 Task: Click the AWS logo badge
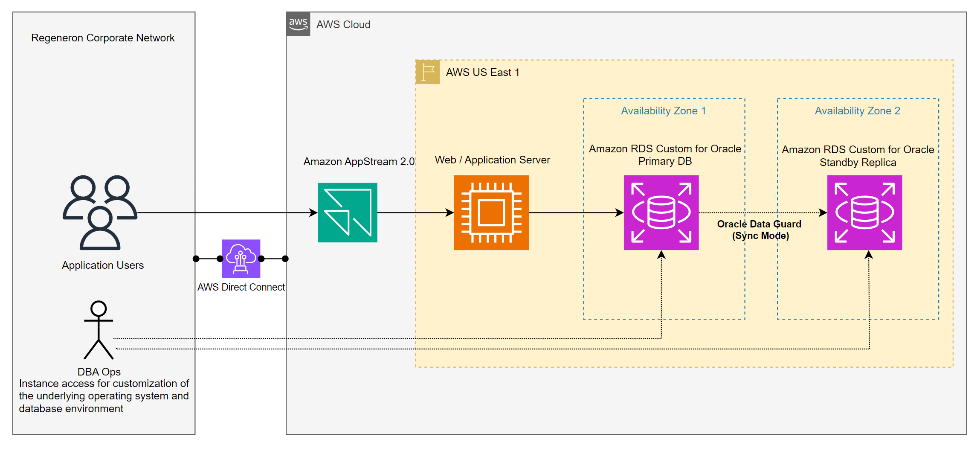(298, 24)
